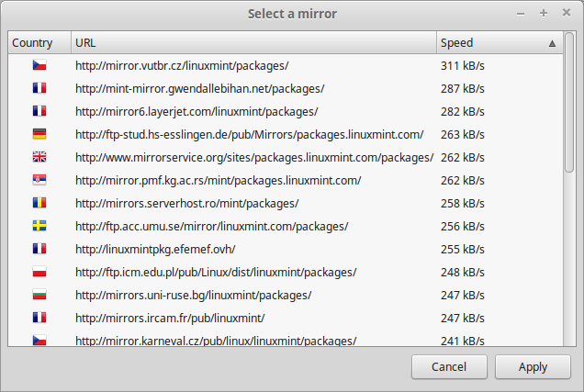
Task: Maximize the Select a mirror window
Action: pyautogui.click(x=544, y=14)
